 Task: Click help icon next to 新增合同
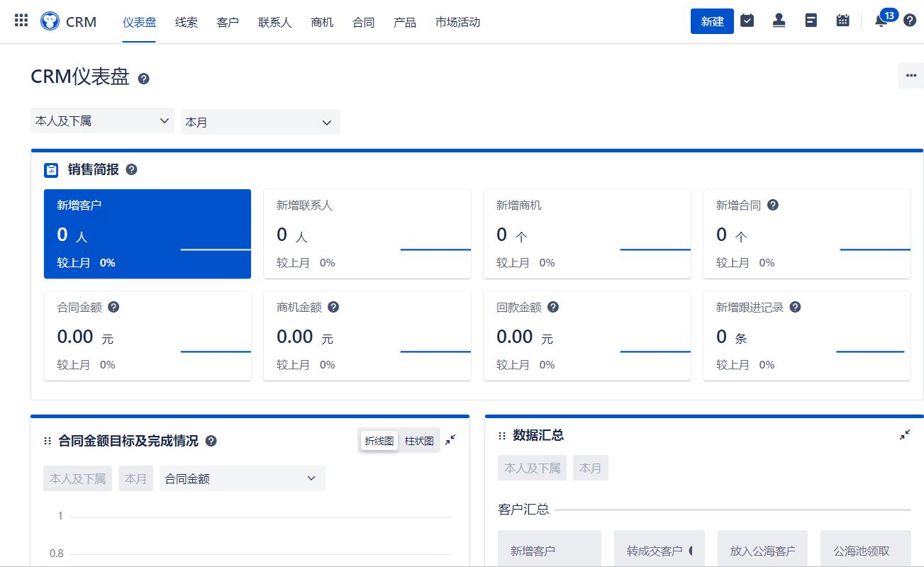click(773, 205)
